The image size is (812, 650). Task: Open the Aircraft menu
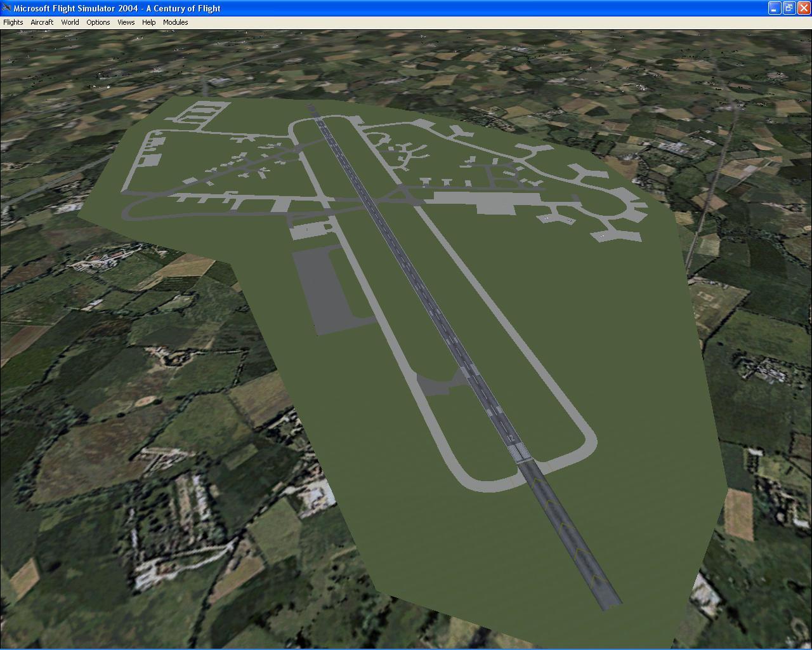coord(42,22)
